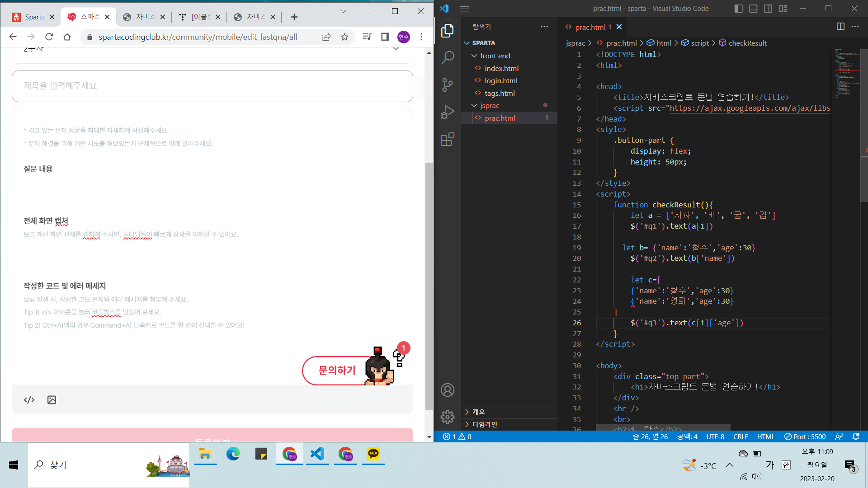Insert code block in question editor

coord(29,400)
